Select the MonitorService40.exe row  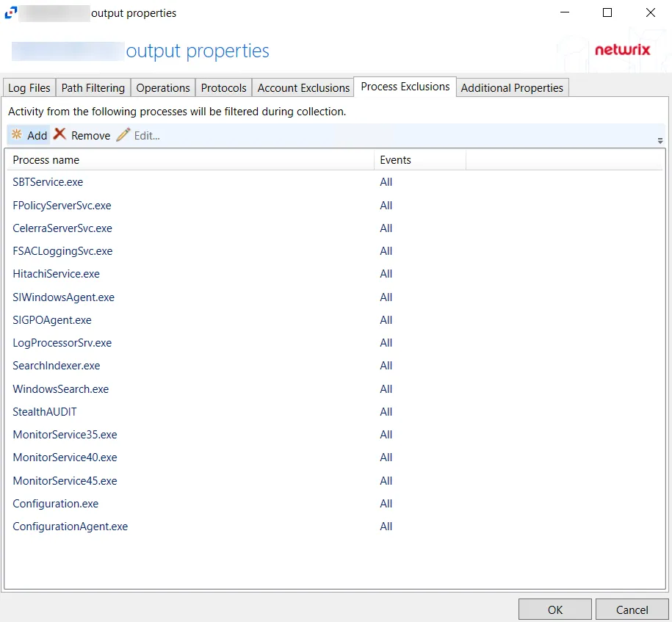tap(334, 457)
